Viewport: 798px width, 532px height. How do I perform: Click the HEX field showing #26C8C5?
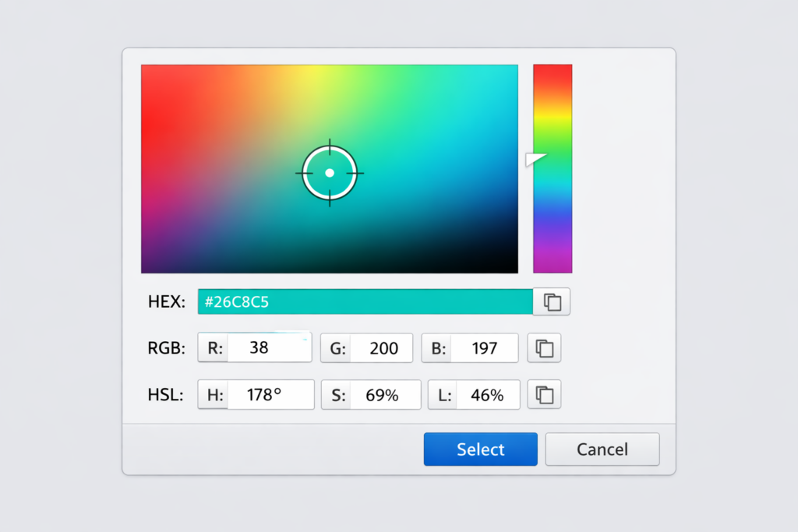click(365, 302)
